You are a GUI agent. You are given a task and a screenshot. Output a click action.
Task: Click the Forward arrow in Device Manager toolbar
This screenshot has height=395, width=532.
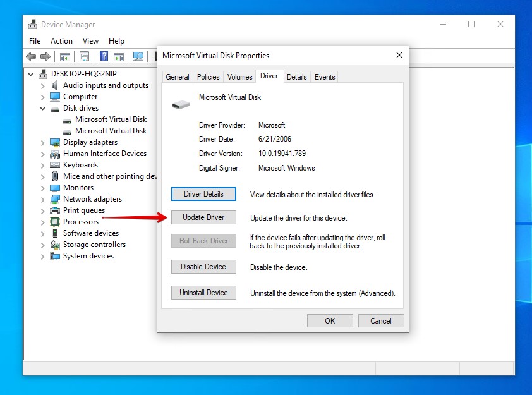tap(45, 56)
